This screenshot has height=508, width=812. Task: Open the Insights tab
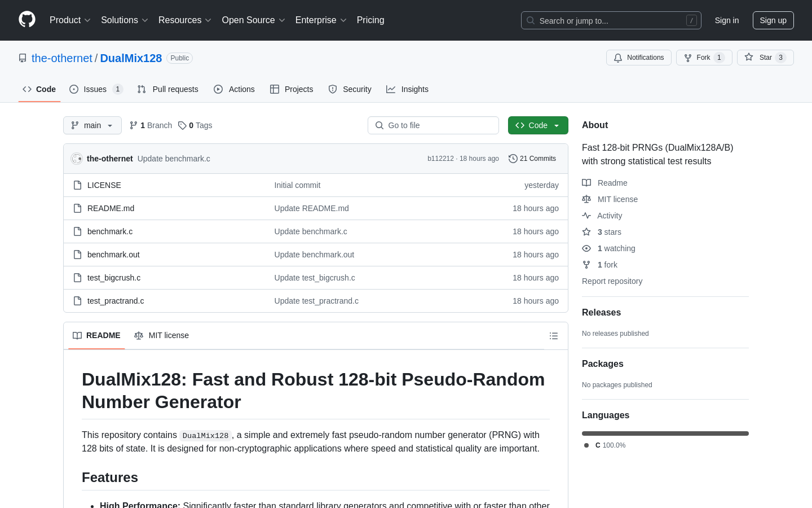click(x=407, y=89)
